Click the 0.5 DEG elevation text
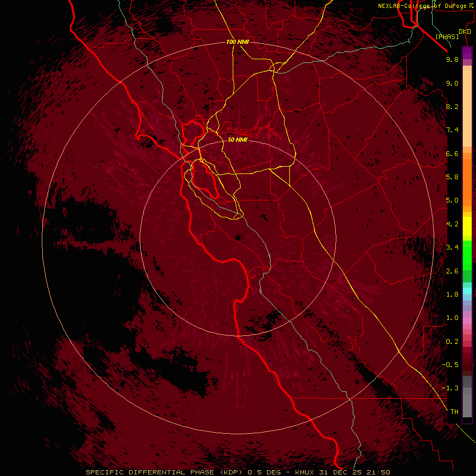This screenshot has height=476, width=476. point(265,472)
